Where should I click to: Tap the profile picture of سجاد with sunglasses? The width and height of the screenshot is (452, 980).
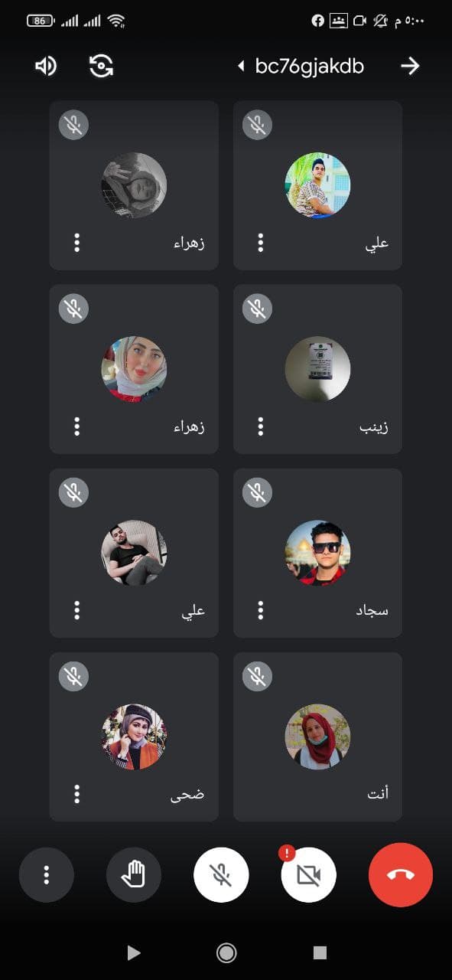tap(317, 553)
